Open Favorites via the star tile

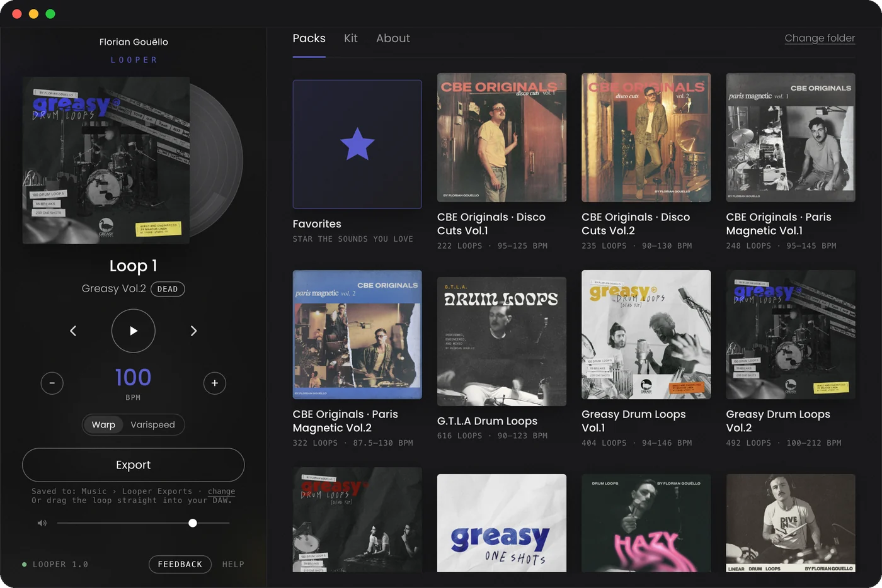coord(357,144)
